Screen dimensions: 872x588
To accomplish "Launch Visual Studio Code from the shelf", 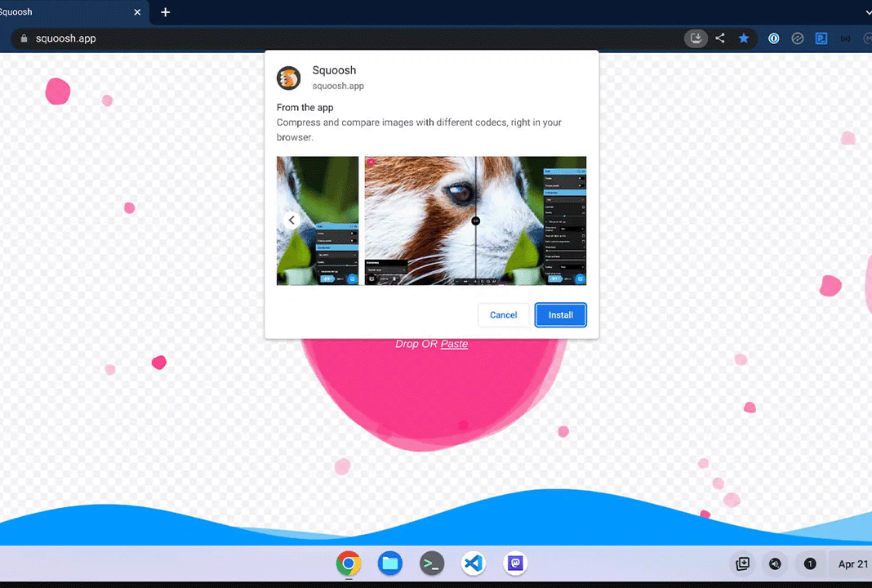I will click(x=474, y=563).
